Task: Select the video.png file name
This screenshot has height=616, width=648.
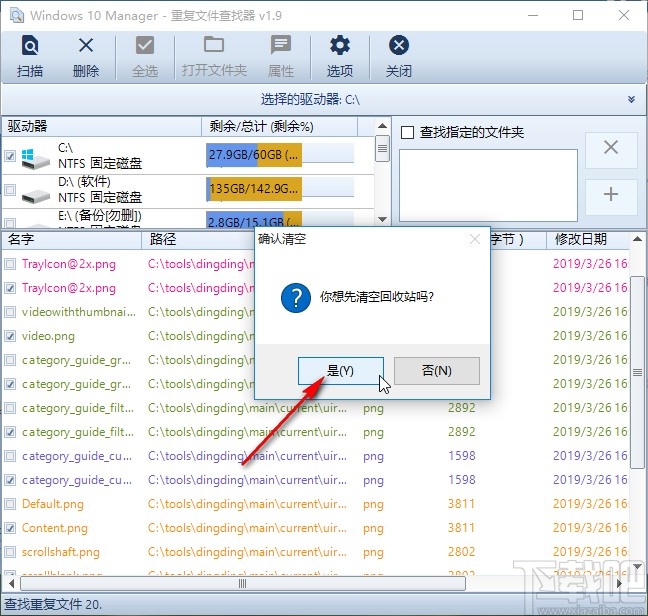Action: tap(48, 336)
